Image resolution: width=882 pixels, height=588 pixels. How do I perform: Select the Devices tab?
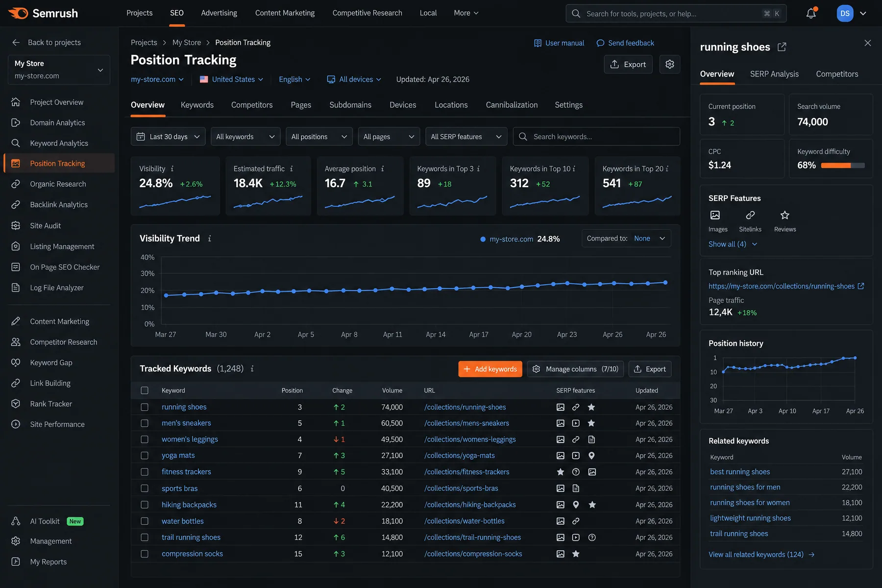pyautogui.click(x=403, y=105)
